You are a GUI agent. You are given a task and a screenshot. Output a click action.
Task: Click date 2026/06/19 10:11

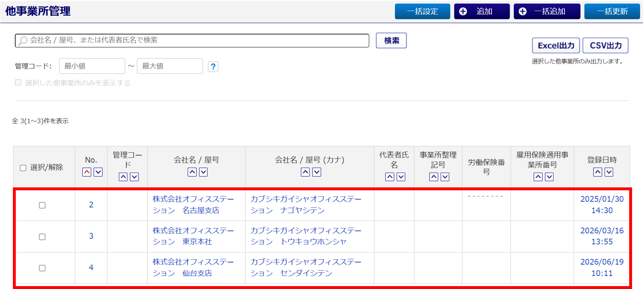click(602, 268)
